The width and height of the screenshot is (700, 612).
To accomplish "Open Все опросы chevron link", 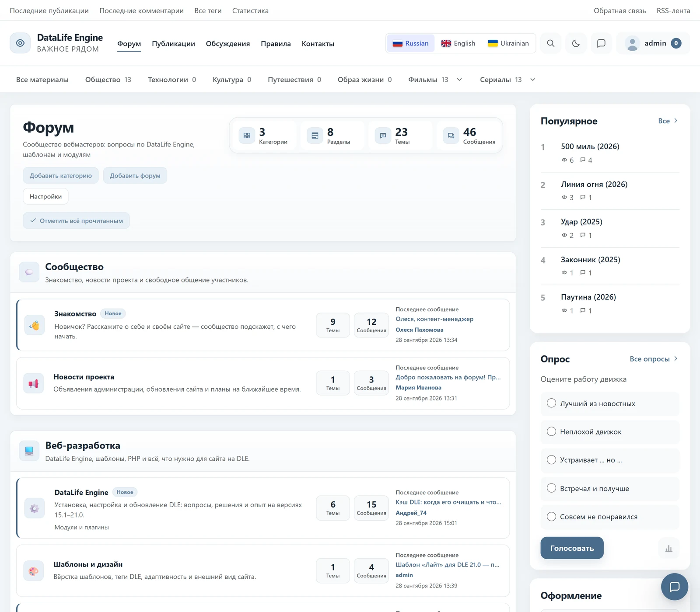I will click(x=654, y=359).
